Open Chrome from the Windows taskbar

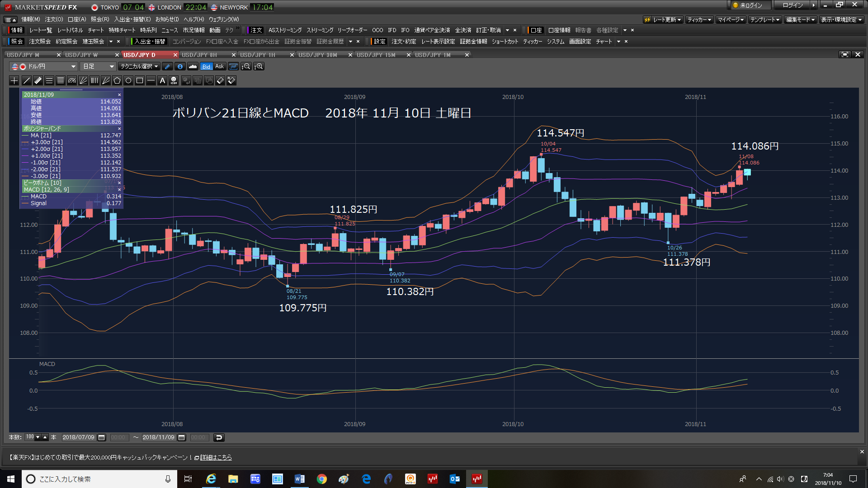pos(321,479)
